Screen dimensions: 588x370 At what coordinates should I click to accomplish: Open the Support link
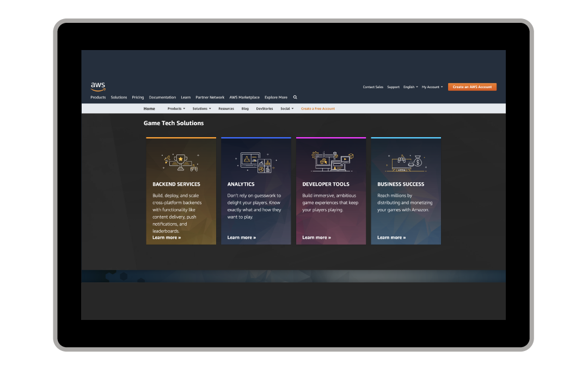tap(394, 87)
